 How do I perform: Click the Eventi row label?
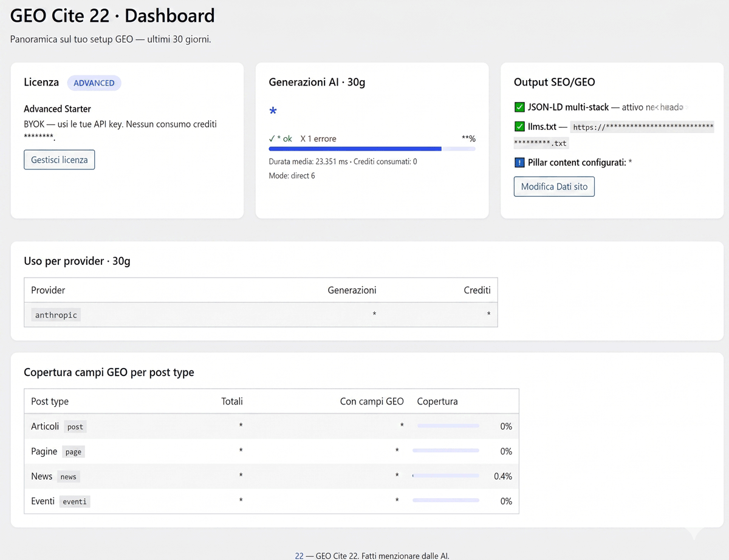(43, 501)
